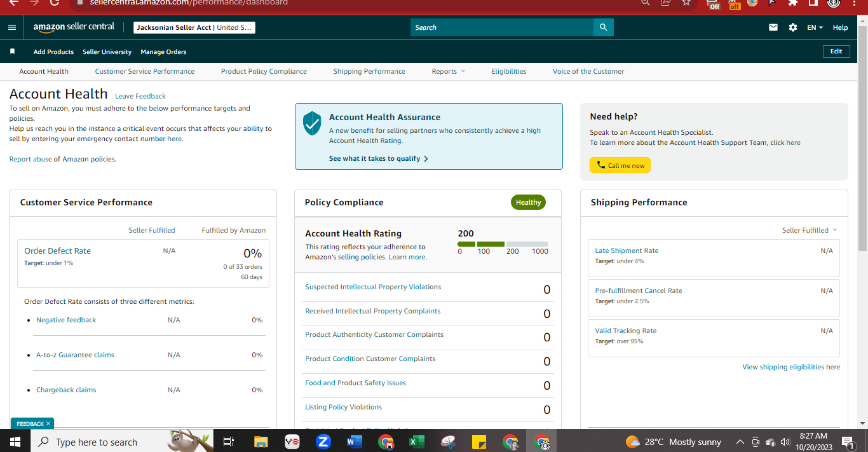Open the notification center icon
Viewport: 868px width, 452px height.
coord(848,442)
